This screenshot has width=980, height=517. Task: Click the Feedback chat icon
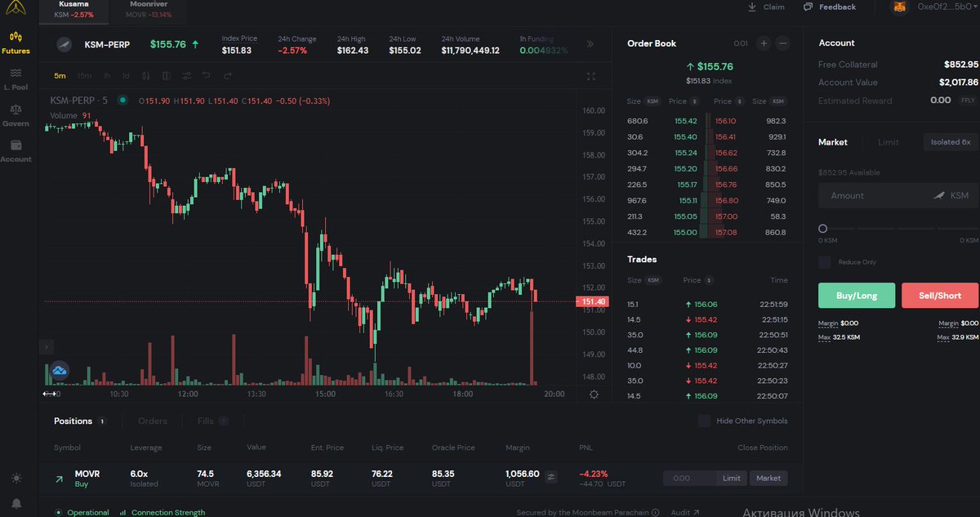point(808,7)
